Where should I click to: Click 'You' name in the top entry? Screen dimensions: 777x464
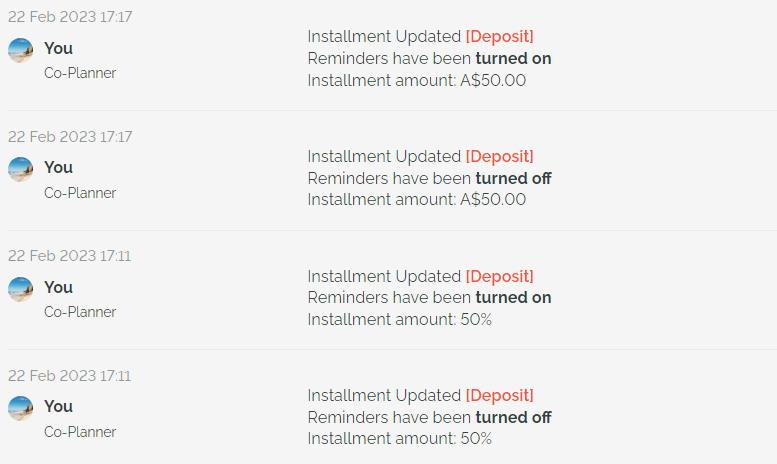[x=58, y=49]
